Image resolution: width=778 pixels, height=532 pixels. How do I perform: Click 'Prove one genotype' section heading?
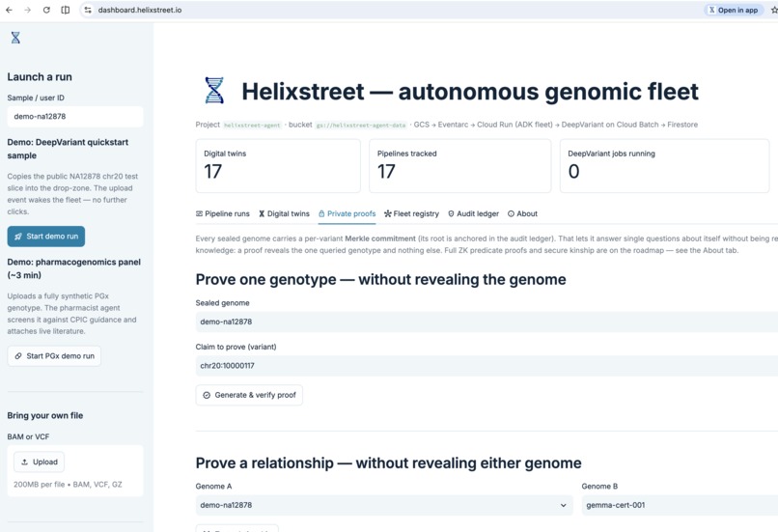[380, 279]
